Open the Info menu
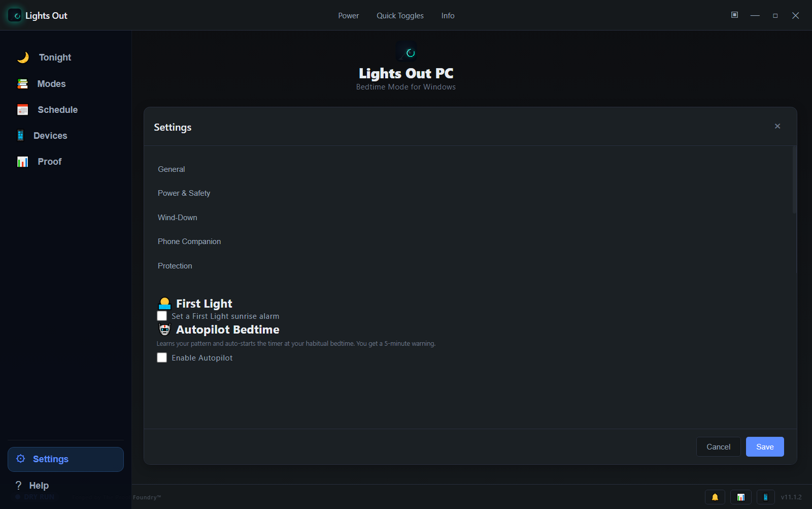 click(448, 16)
